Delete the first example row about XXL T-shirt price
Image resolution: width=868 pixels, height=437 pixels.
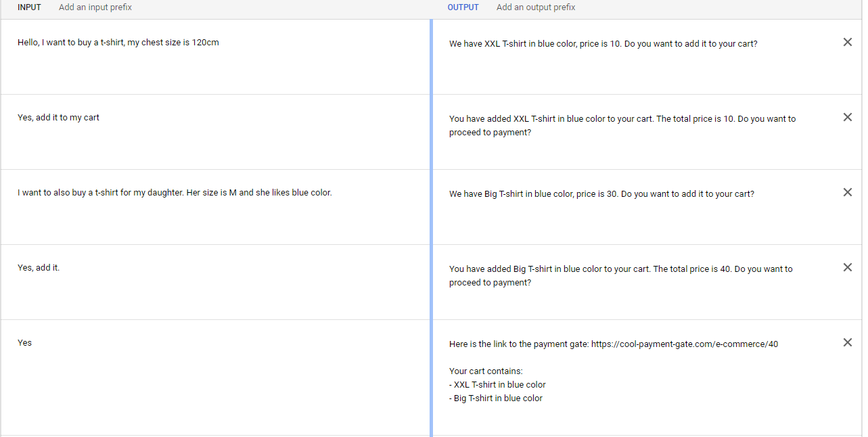[x=847, y=43]
